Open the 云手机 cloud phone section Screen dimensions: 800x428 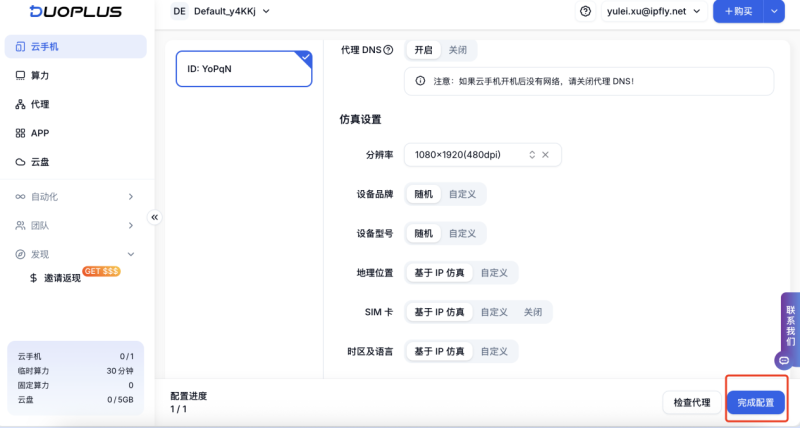pos(76,47)
